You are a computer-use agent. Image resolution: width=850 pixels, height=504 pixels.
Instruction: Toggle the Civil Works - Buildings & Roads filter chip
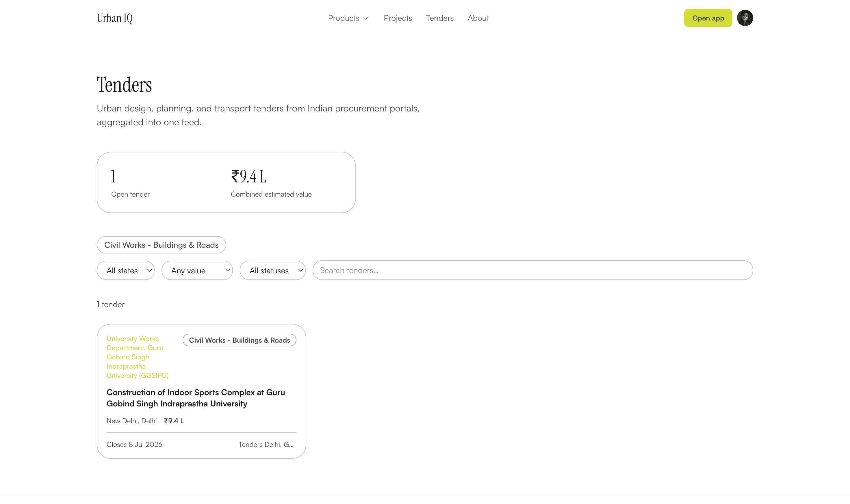[x=162, y=245]
